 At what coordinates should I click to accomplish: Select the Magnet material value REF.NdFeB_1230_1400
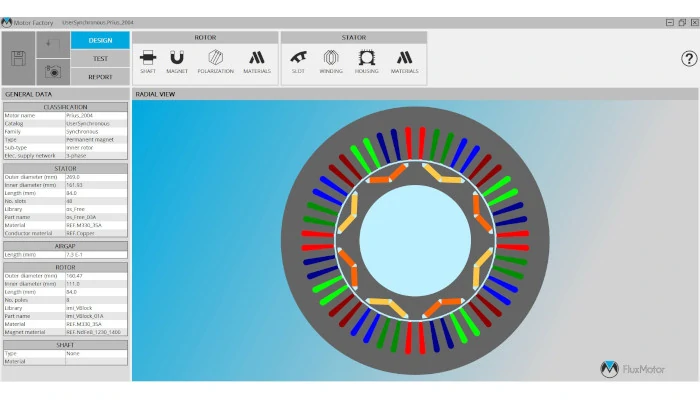(96, 332)
